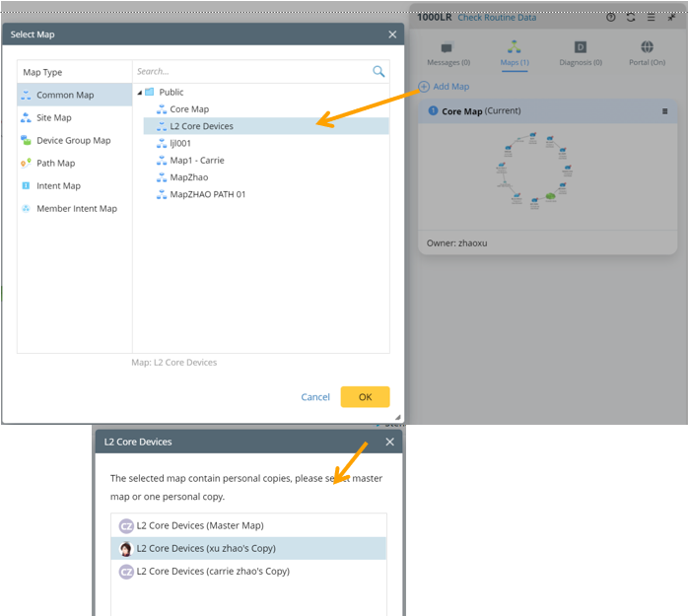Click the refresh icon in the 1000LR panel

[x=631, y=18]
